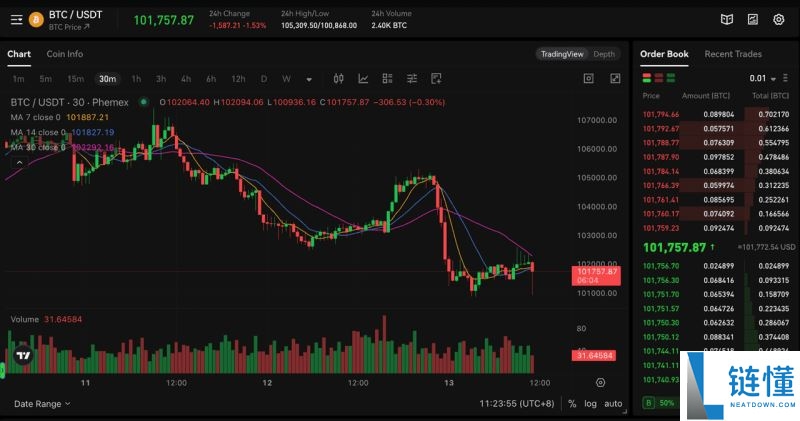Open the Date Range dropdown
Image resolution: width=800 pixels, height=421 pixels.
[x=42, y=404]
